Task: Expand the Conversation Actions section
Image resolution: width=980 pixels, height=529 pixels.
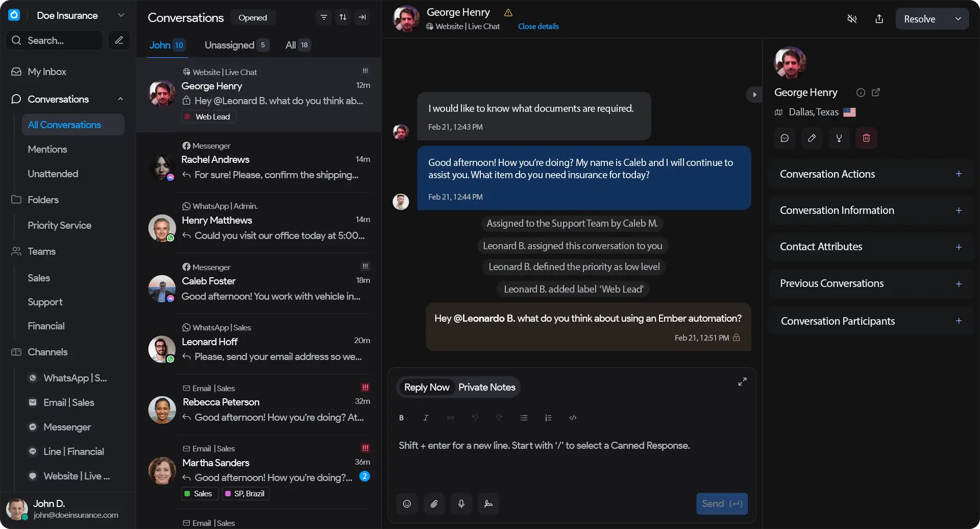Action: pyautogui.click(x=959, y=174)
